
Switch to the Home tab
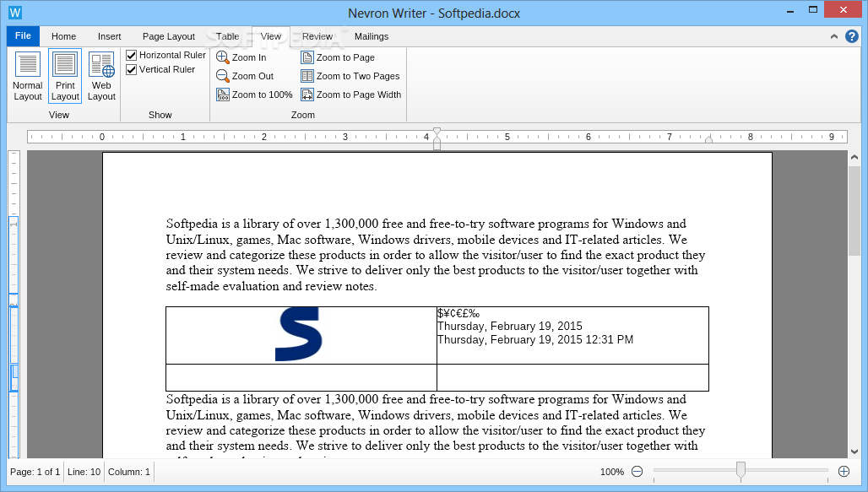[63, 36]
